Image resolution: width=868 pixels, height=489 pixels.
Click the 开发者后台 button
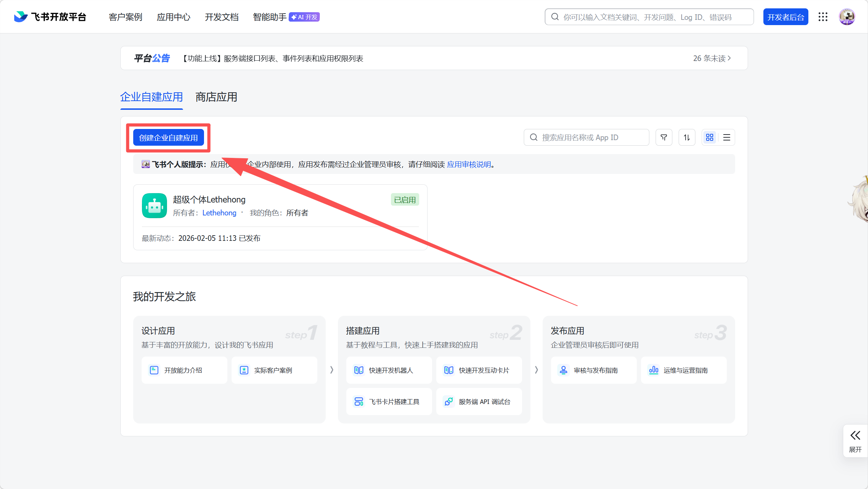pos(785,17)
